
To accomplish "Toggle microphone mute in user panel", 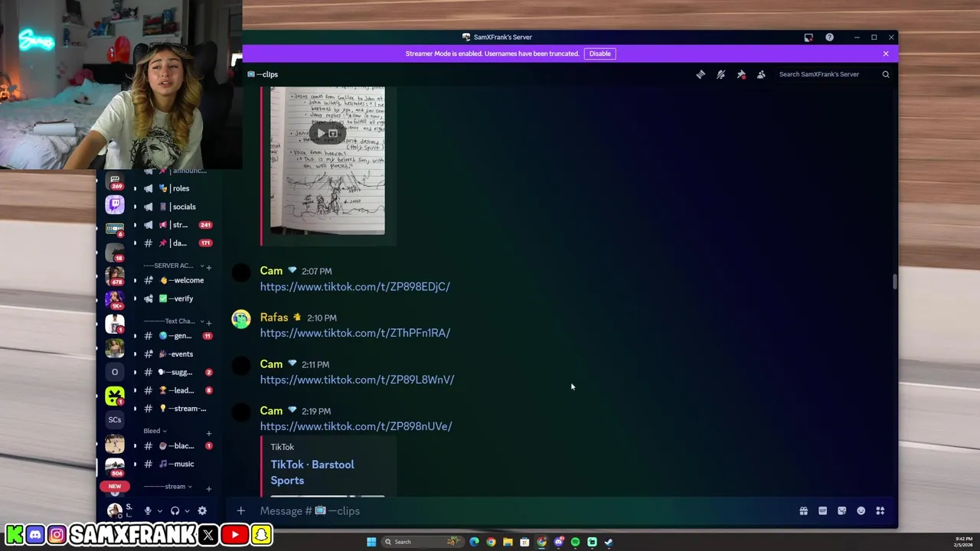I will [x=148, y=510].
